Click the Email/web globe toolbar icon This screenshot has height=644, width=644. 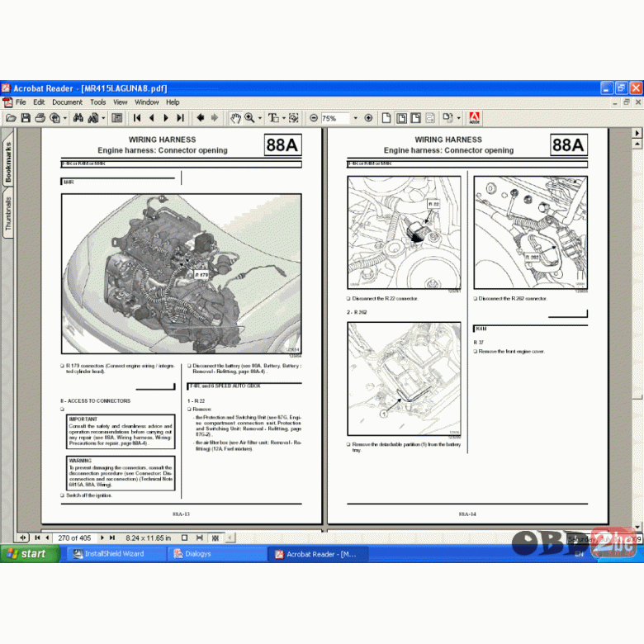(54, 118)
